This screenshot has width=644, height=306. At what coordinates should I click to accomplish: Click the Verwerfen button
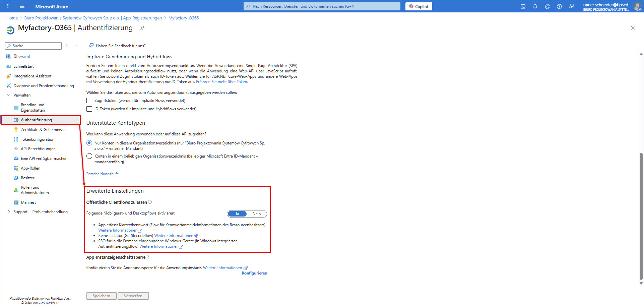point(133,296)
